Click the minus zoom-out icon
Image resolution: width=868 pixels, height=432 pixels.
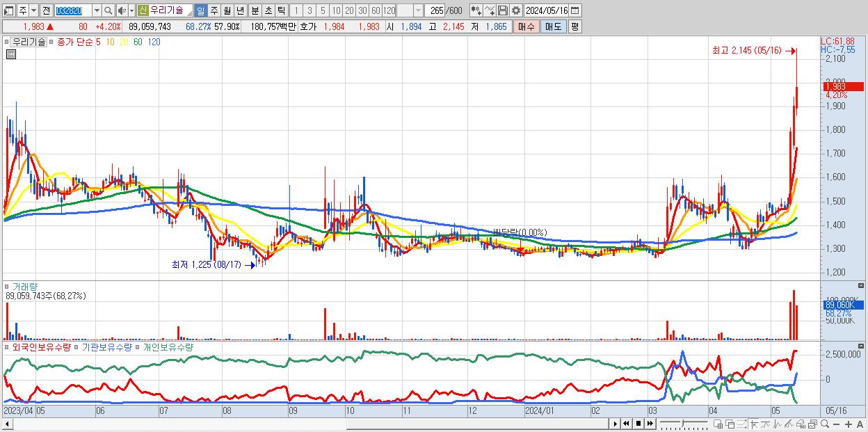click(x=836, y=424)
